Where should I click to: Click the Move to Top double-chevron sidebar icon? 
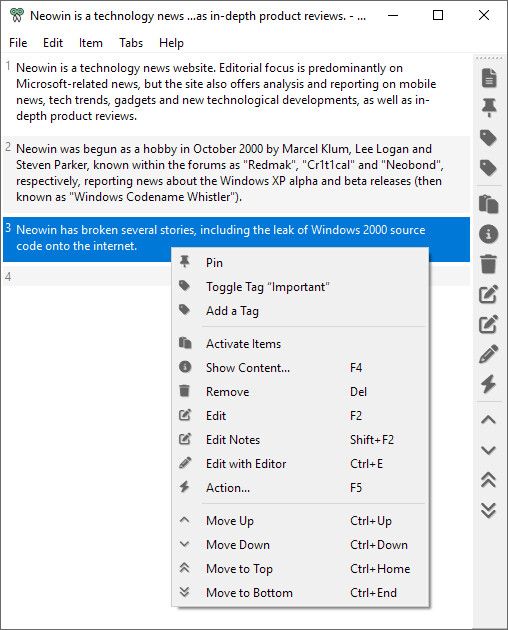[x=489, y=480]
